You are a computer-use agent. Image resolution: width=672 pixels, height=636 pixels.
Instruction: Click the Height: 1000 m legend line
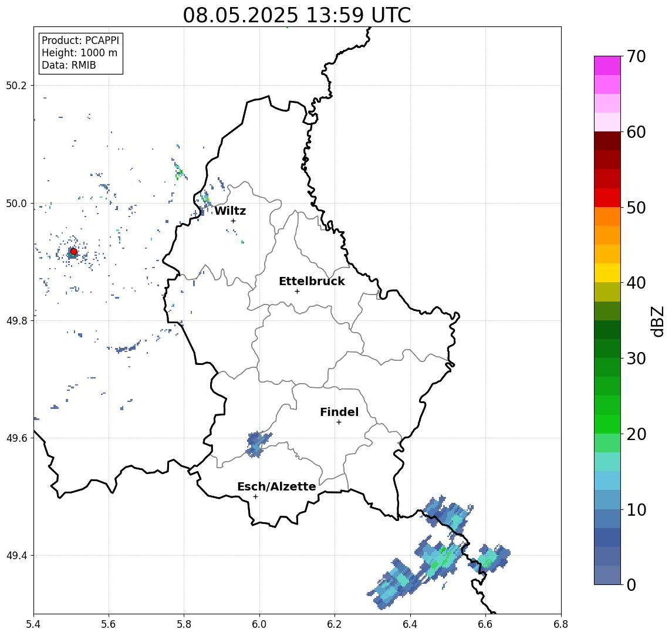click(x=79, y=53)
